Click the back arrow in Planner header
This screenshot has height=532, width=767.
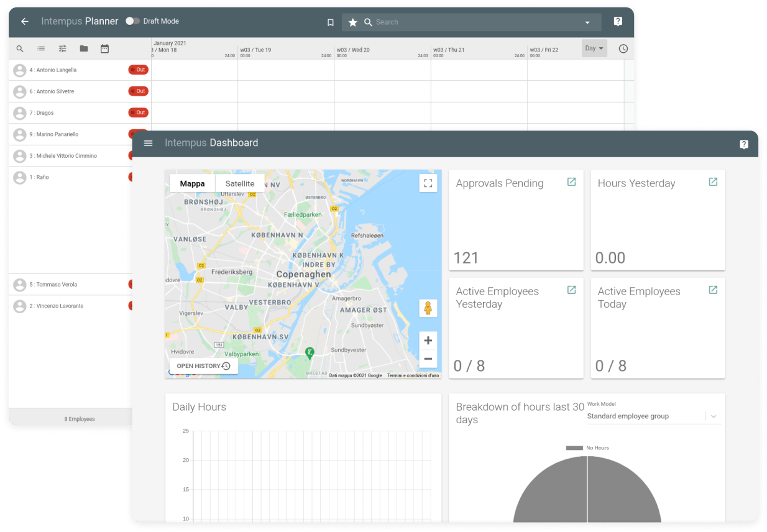(25, 22)
